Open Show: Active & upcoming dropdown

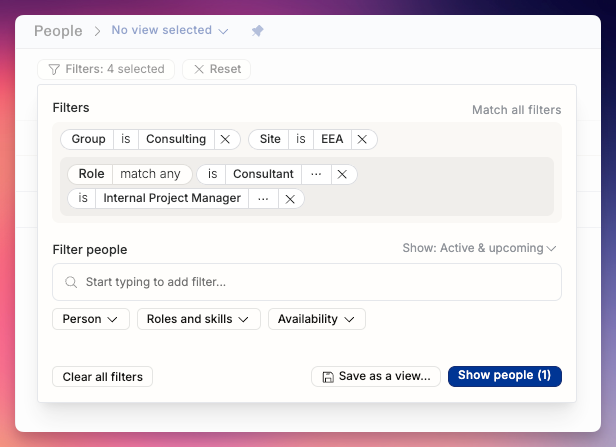click(480, 248)
